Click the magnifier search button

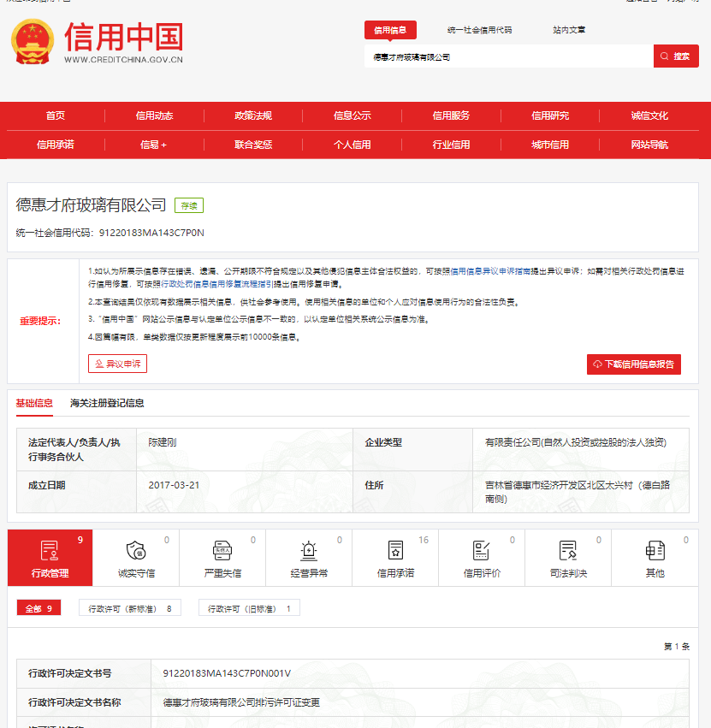point(676,56)
